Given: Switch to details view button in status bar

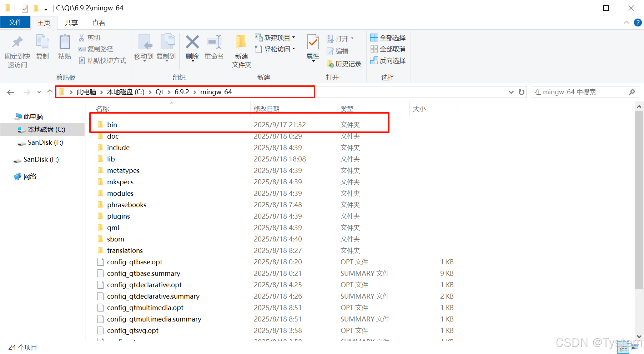Looking at the screenshot, I should click(x=624, y=347).
